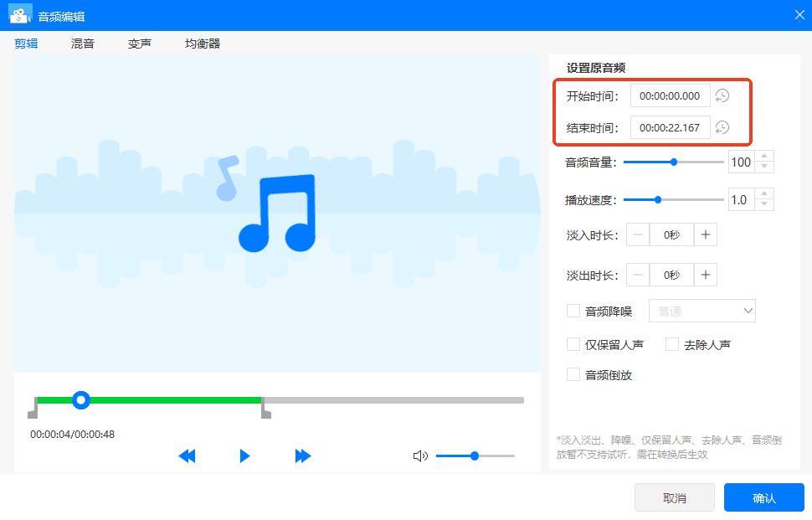Open the 均衡器 equalizer tab
Viewport: 812px width, 520px height.
click(x=203, y=44)
